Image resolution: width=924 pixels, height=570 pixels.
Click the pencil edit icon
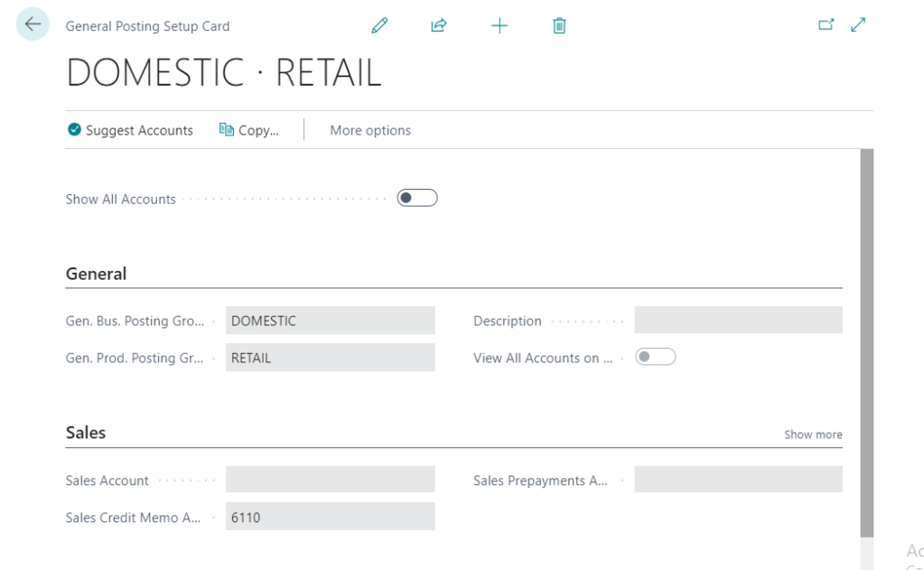[x=379, y=25]
